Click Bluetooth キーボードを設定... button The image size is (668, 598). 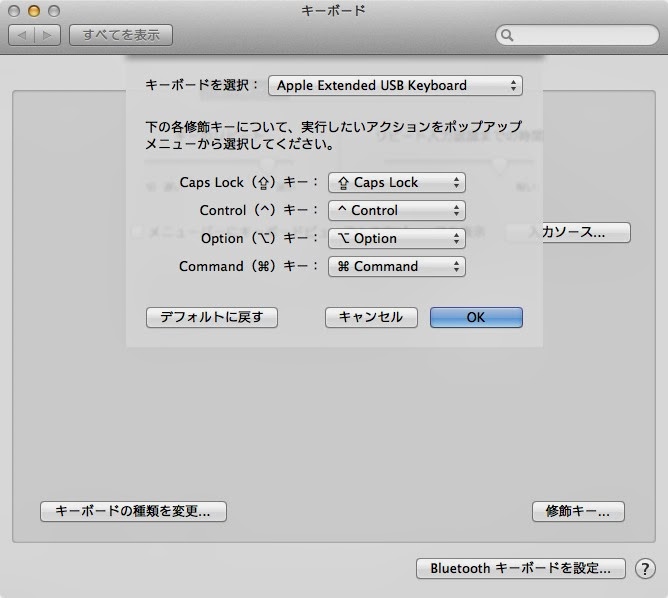521,569
